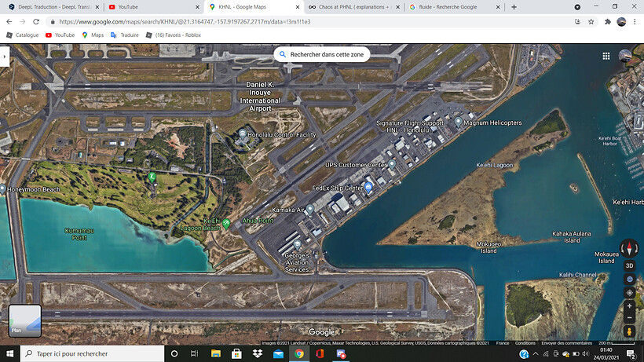Close the KHNL - Google Maps tab
Image resolution: width=644 pixels, height=362 pixels.
click(x=298, y=7)
